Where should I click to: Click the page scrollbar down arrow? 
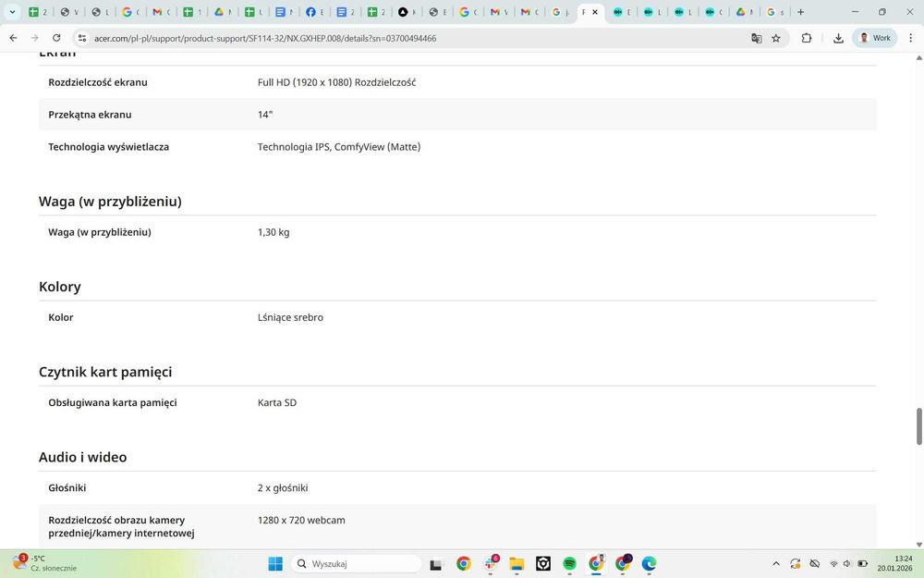click(918, 545)
